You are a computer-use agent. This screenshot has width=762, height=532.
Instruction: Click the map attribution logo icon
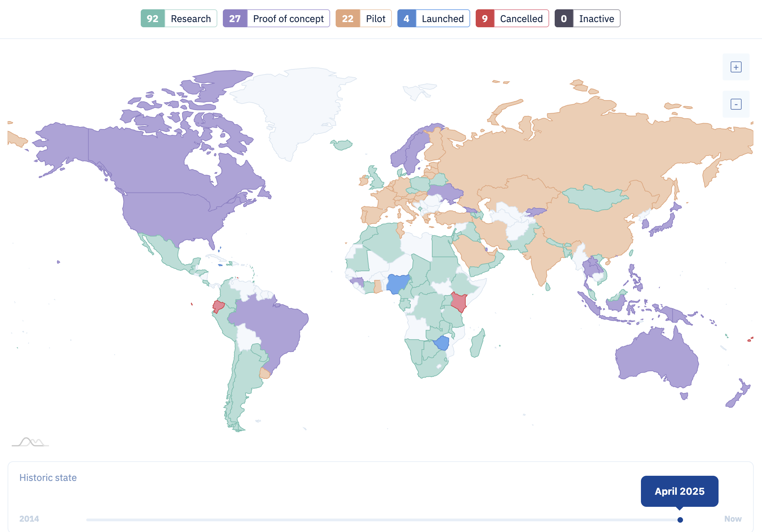tap(30, 442)
